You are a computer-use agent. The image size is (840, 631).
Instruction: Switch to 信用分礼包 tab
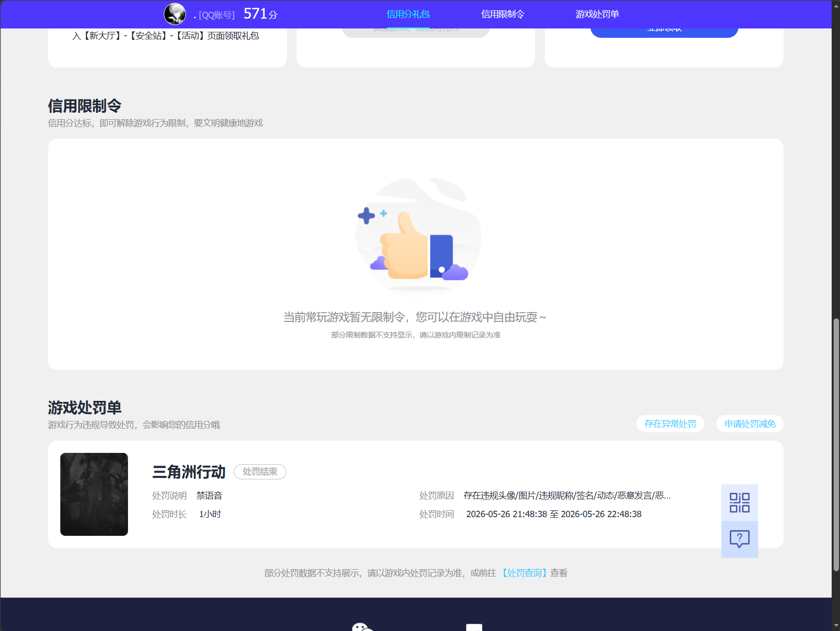(408, 14)
